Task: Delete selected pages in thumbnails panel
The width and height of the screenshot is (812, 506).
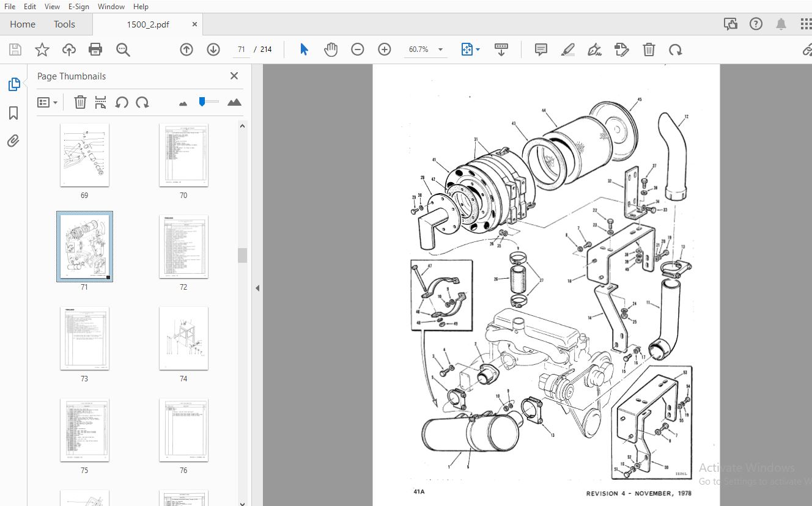Action: coord(80,103)
